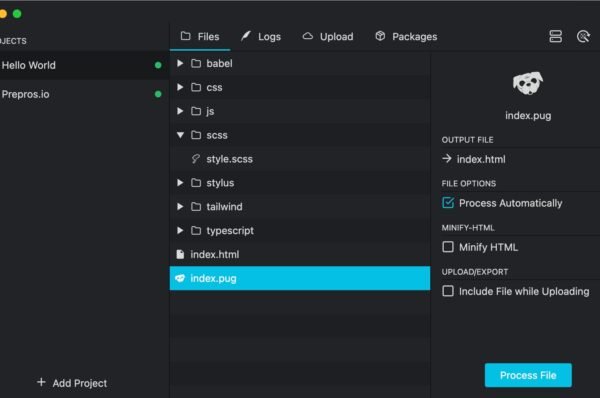
Task: Click the scss folder icon
Action: pos(196,135)
